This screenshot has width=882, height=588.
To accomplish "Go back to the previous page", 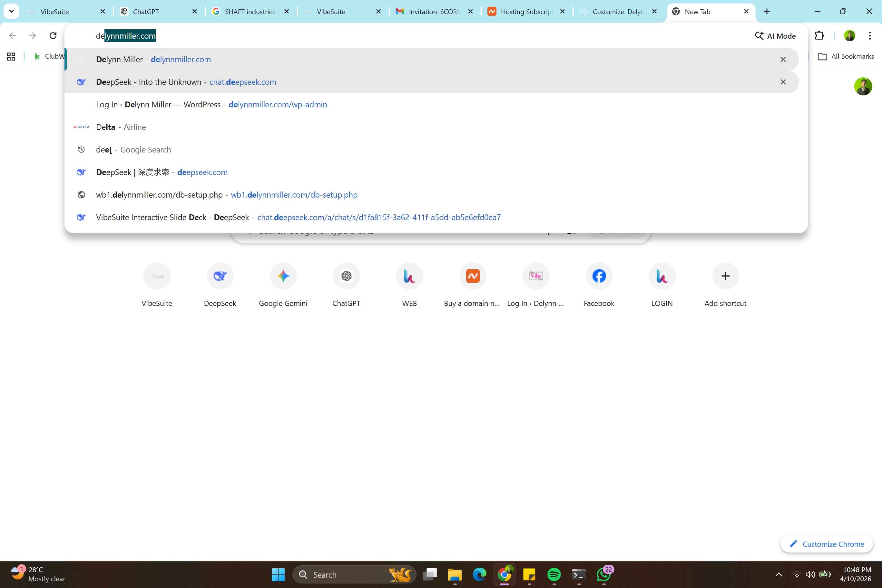I will 12,36.
